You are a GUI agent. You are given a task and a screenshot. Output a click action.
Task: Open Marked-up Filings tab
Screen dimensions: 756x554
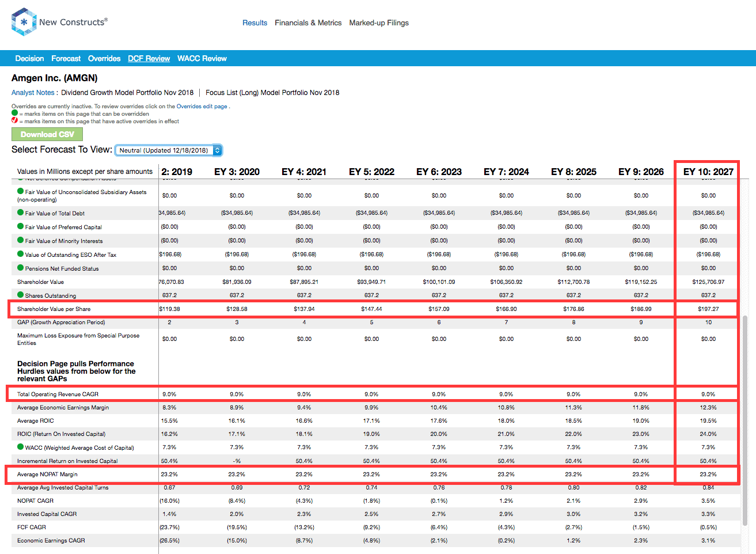pyautogui.click(x=379, y=23)
